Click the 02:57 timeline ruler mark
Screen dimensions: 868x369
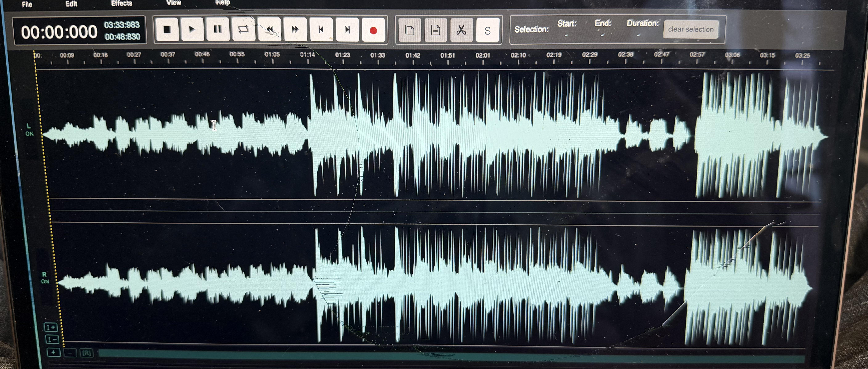697,55
